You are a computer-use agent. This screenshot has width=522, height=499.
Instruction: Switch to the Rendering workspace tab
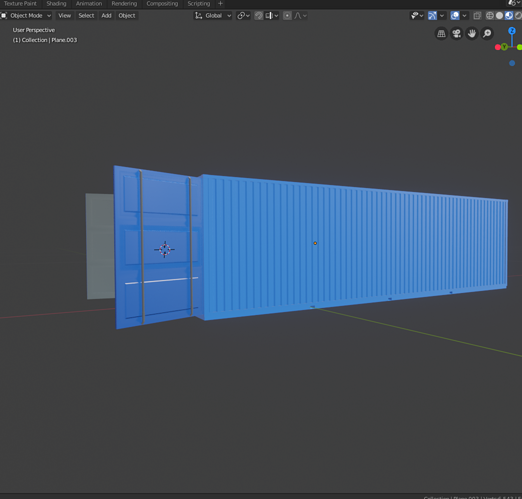pos(124,4)
